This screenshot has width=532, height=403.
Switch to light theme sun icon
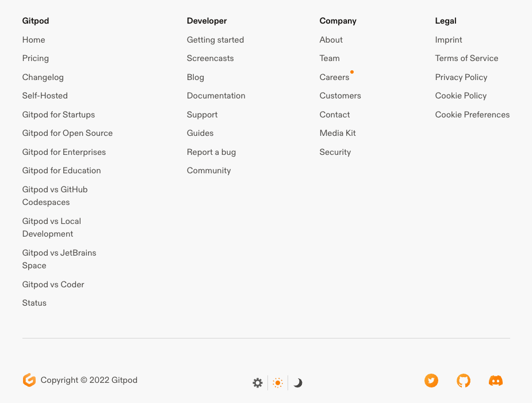278,383
